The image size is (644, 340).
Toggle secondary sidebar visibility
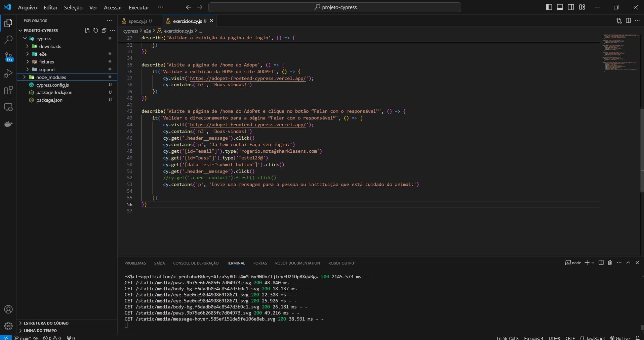coord(571,7)
